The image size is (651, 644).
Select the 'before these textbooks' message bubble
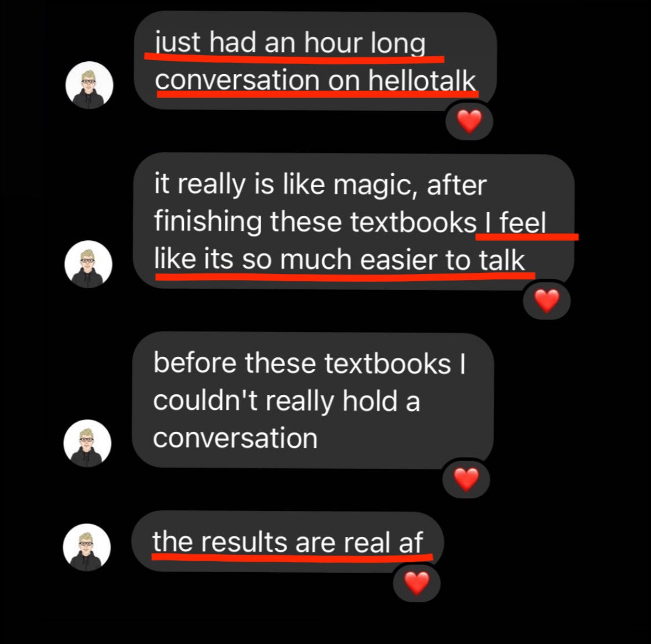(x=313, y=400)
